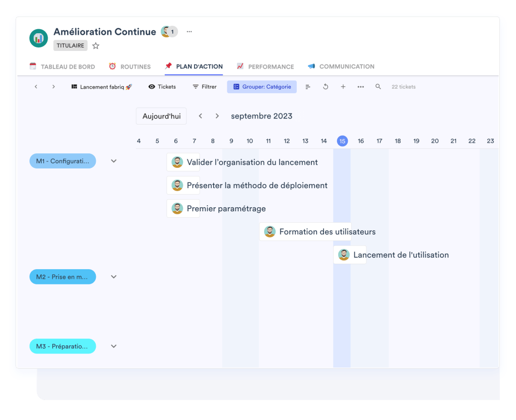The height and width of the screenshot is (420, 516).
Task: Select the M1 - Configuration blue label
Action: (62, 161)
